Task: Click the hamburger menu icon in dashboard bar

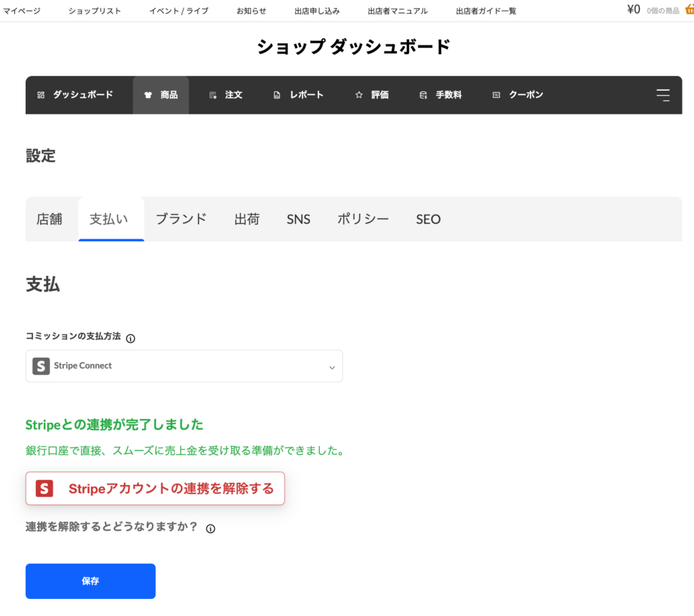Action: pos(663,95)
